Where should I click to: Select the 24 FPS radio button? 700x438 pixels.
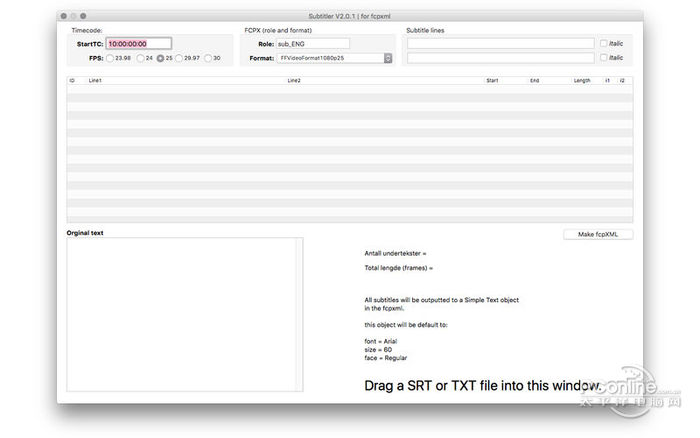click(140, 58)
